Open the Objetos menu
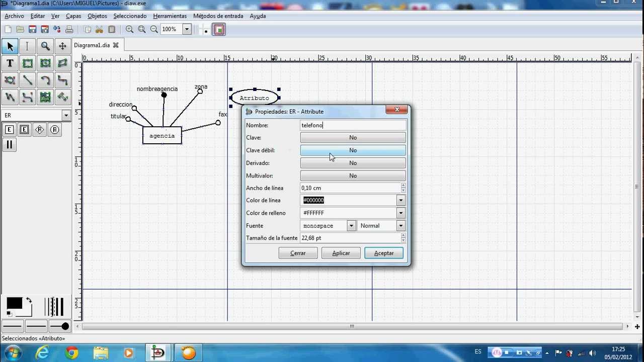This screenshot has width=644, height=362. [97, 16]
